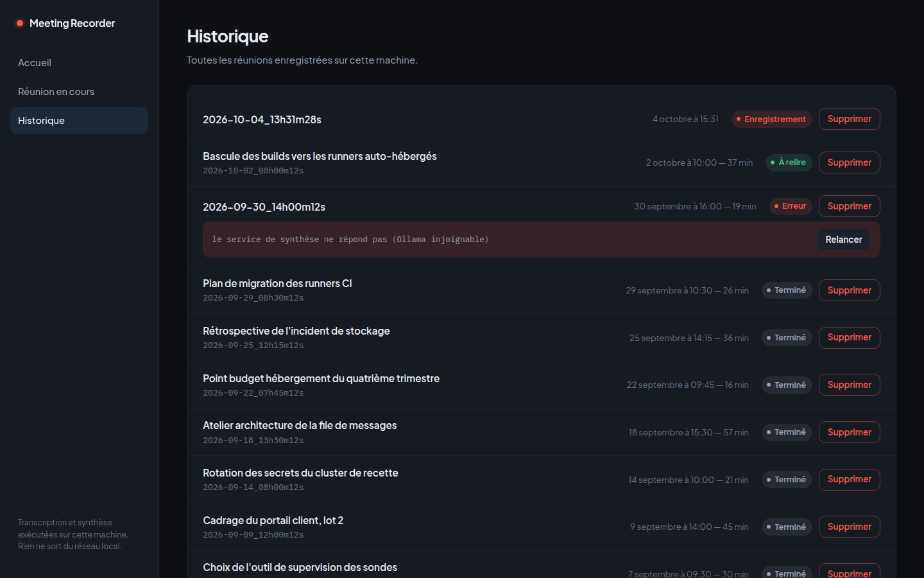Delete the 2026-10-04_13h31m28s recording

coord(849,119)
